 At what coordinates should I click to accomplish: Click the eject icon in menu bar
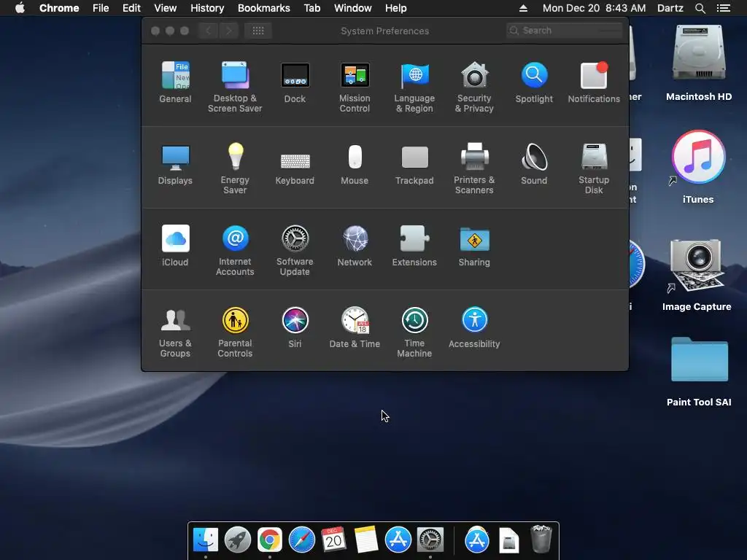[x=523, y=8]
